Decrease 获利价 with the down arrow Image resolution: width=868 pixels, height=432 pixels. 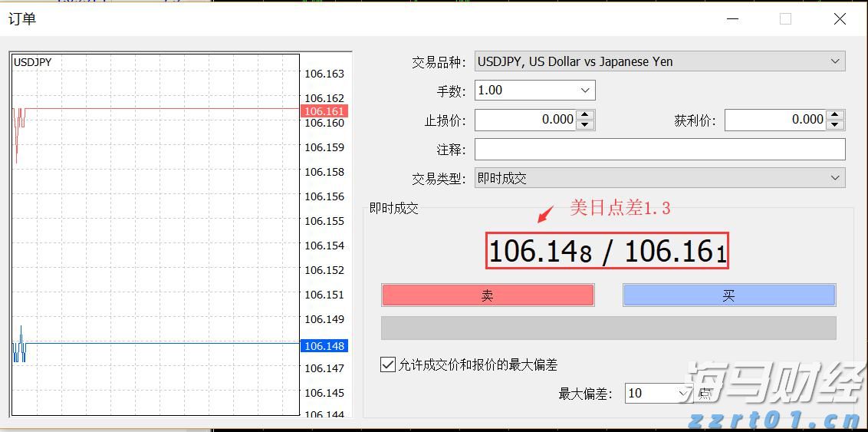pos(836,124)
